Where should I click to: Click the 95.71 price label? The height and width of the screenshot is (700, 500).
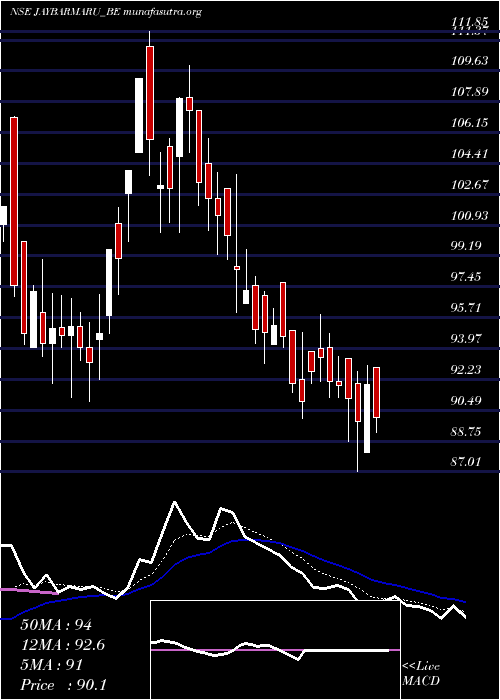[x=467, y=308]
